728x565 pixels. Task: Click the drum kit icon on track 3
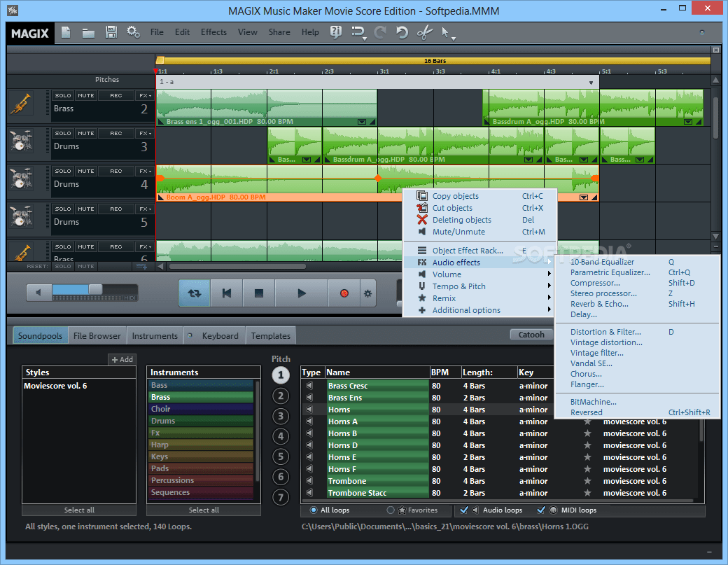coord(22,141)
